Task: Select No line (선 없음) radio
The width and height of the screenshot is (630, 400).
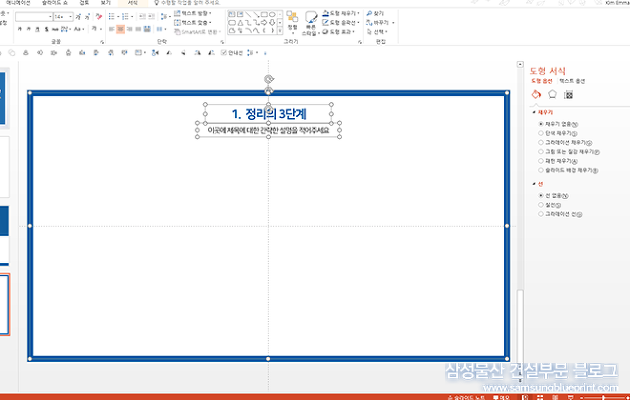Action: point(541,196)
